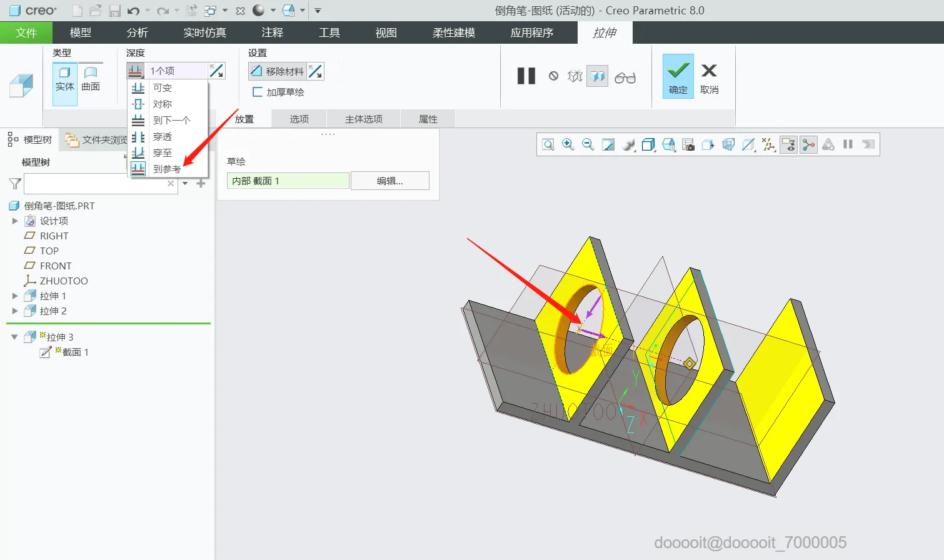The image size is (944, 560).
Task: Click the view normal orientation icon
Action: [708, 145]
